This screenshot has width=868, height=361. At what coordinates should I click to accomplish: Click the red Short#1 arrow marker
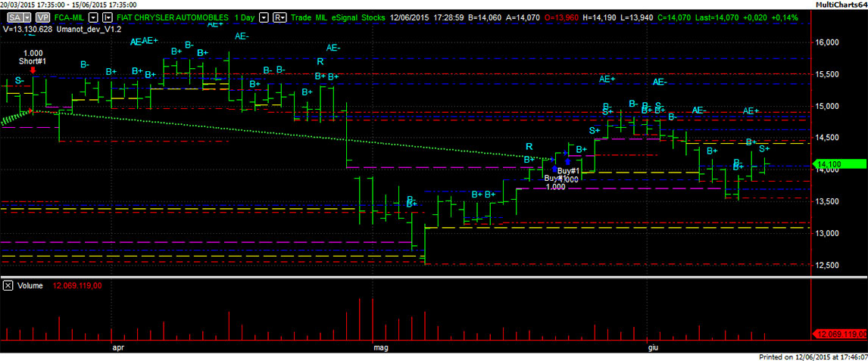point(33,70)
